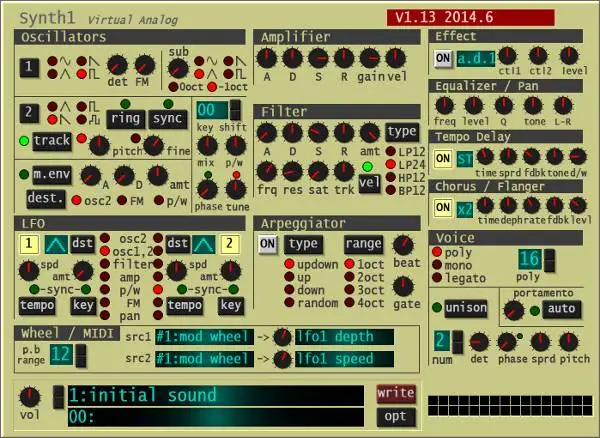600x438 pixels.
Task: Click the Chorus x2 mode display
Action: (465, 207)
